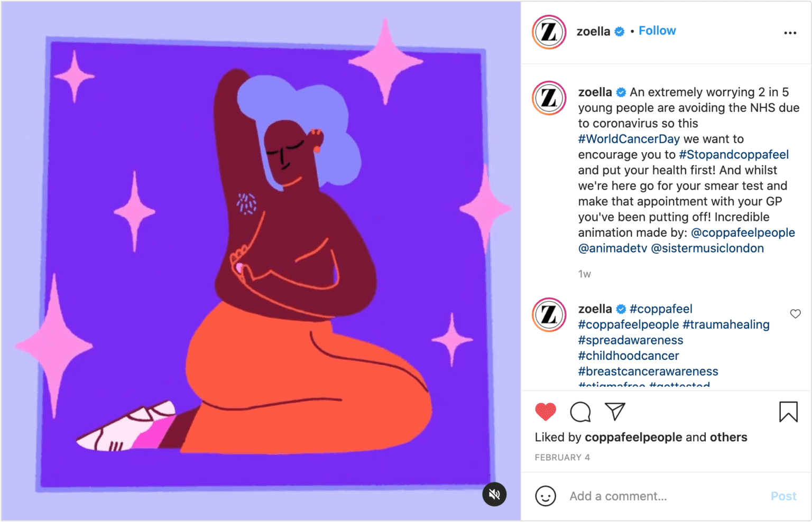This screenshot has height=522, width=812.
Task: Open the three-dot more options menu
Action: 790,33
